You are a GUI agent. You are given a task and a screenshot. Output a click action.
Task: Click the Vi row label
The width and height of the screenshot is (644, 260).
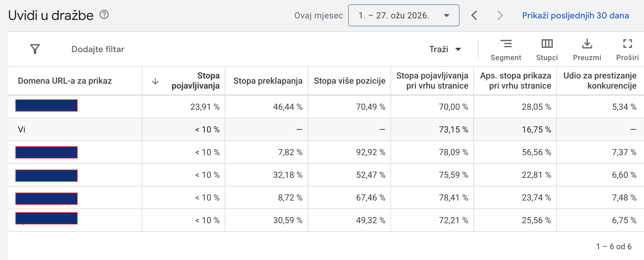point(21,129)
